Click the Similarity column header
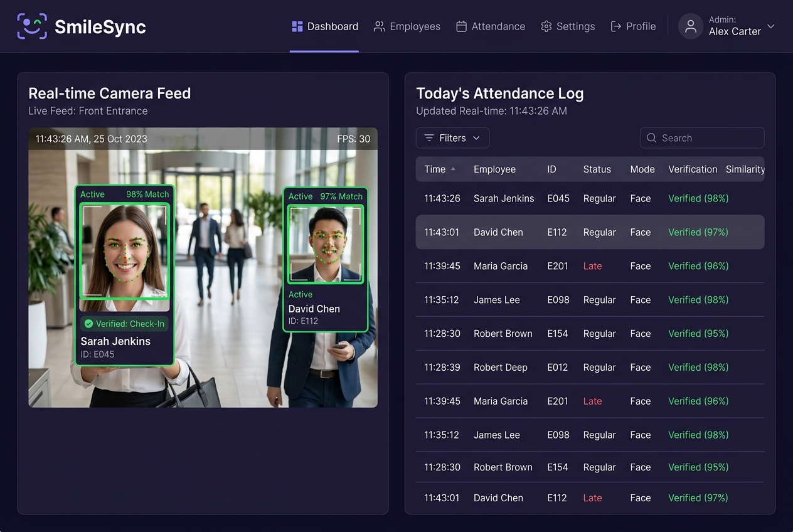 tap(745, 169)
